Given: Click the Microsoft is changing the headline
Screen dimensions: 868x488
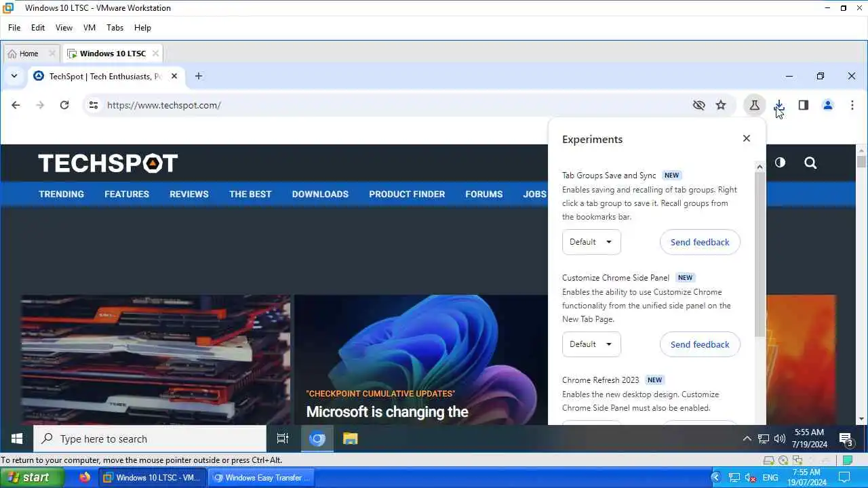Looking at the screenshot, I should [387, 411].
